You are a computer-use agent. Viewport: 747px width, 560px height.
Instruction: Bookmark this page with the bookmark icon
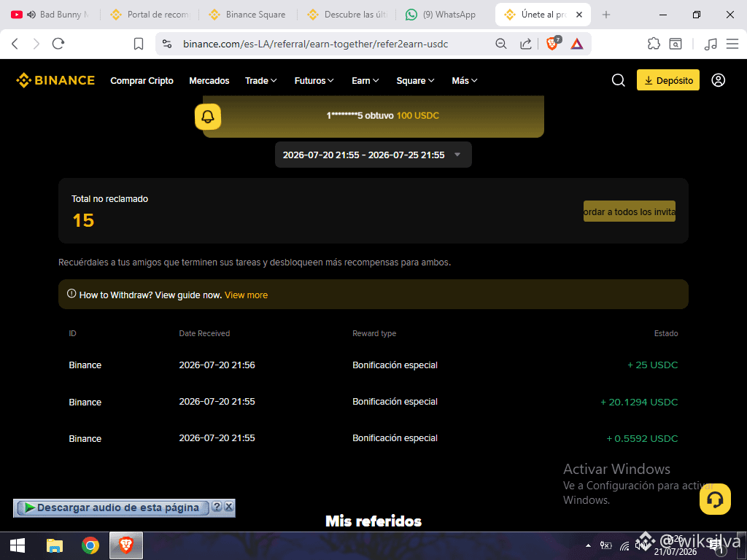[139, 44]
